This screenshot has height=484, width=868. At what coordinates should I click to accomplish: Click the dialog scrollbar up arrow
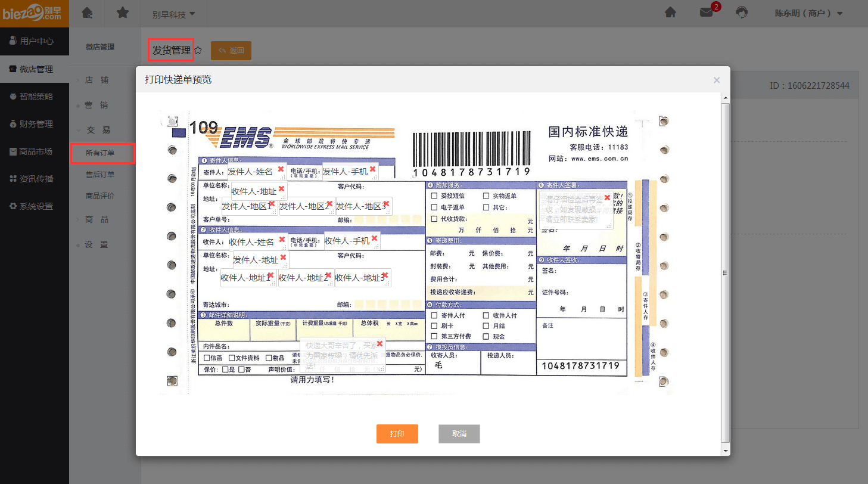pyautogui.click(x=725, y=97)
